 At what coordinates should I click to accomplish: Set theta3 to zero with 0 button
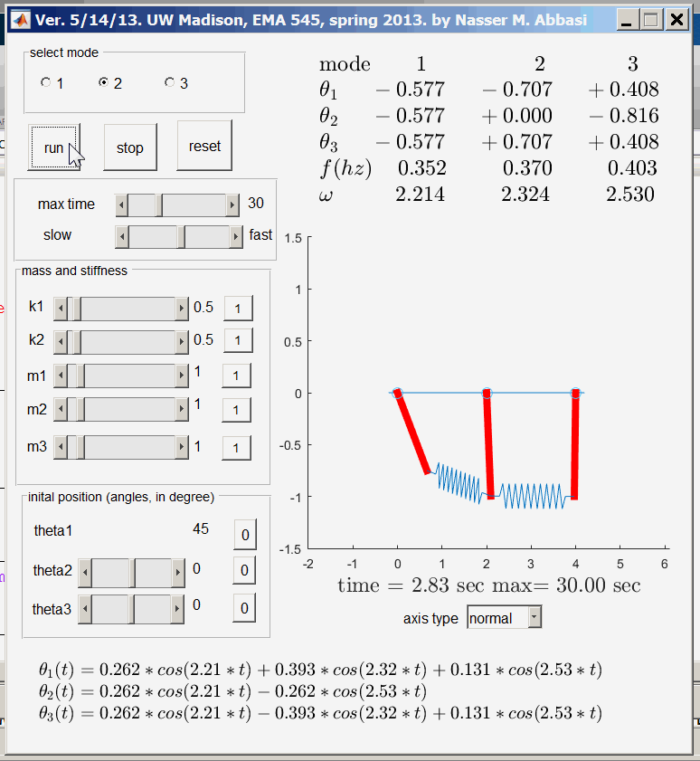244,608
